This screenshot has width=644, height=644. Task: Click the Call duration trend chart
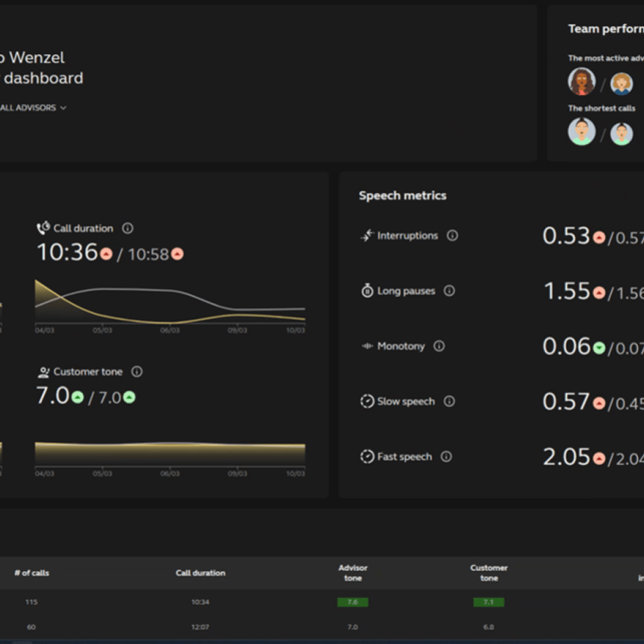pos(170,303)
